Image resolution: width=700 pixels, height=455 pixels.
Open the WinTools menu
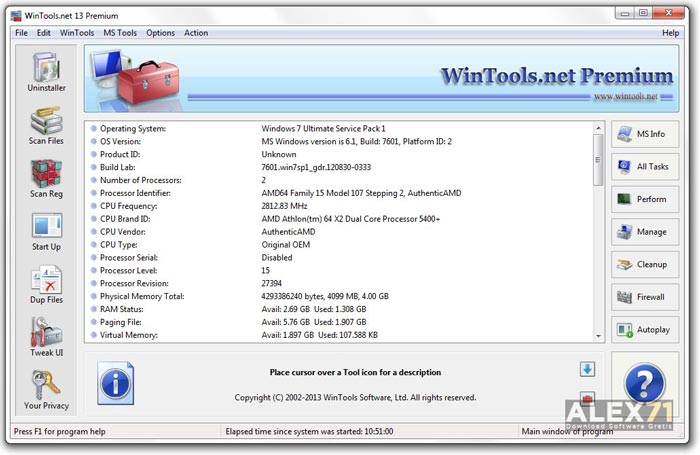point(77,33)
